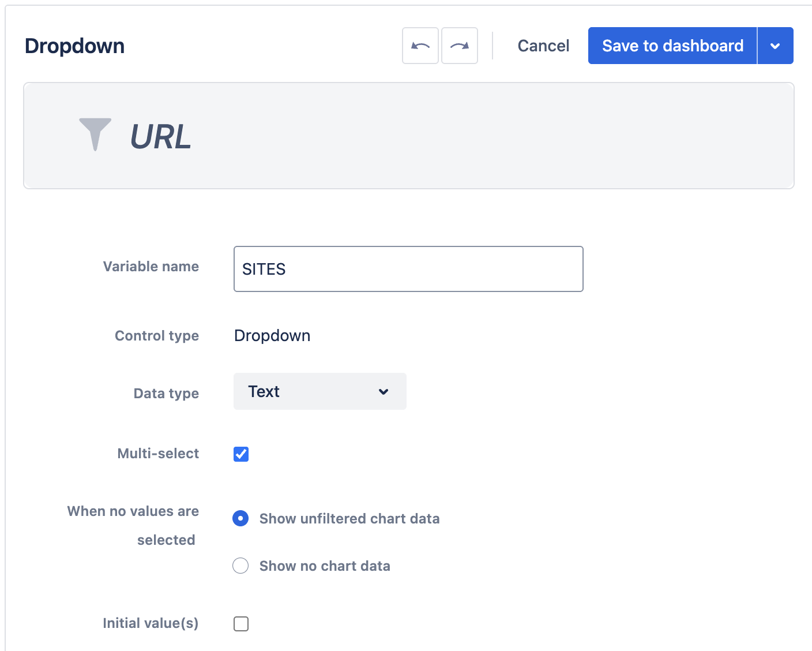Click the redo arrow button
Image resolution: width=812 pixels, height=651 pixels.
click(x=460, y=46)
